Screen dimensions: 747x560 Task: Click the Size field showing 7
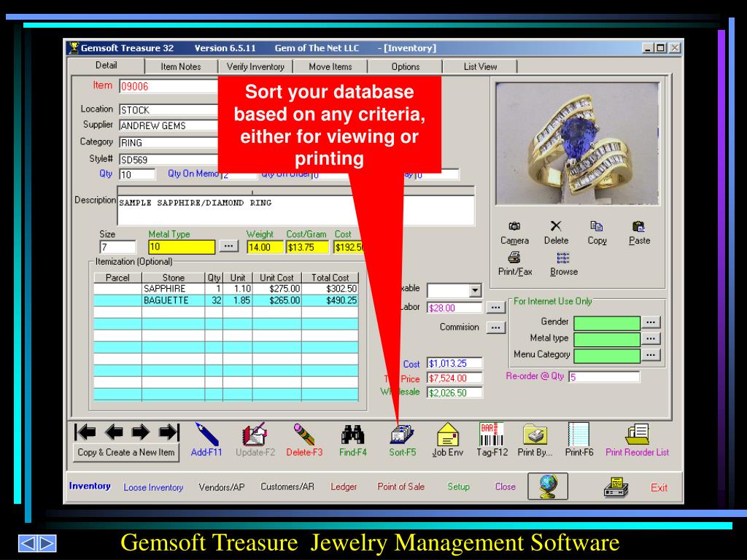coord(117,247)
